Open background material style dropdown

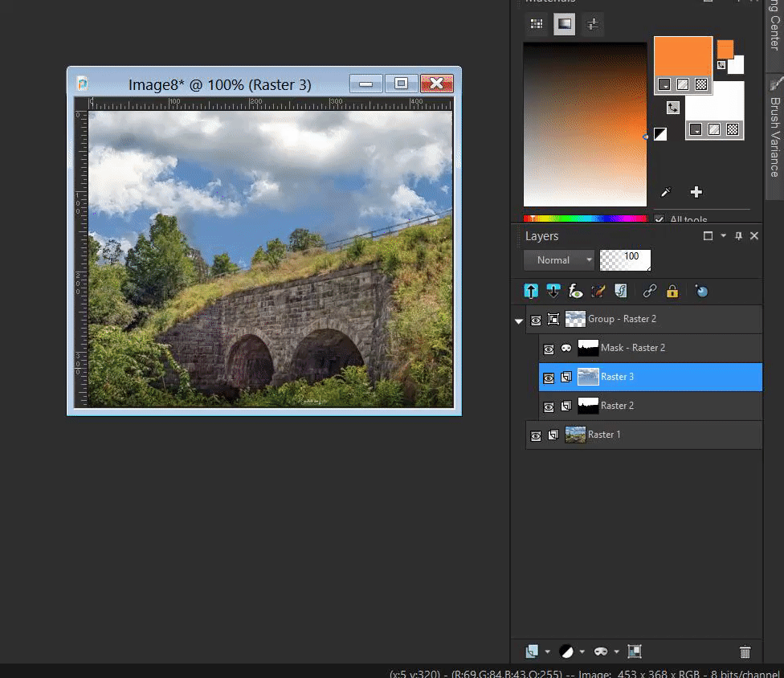click(x=696, y=129)
